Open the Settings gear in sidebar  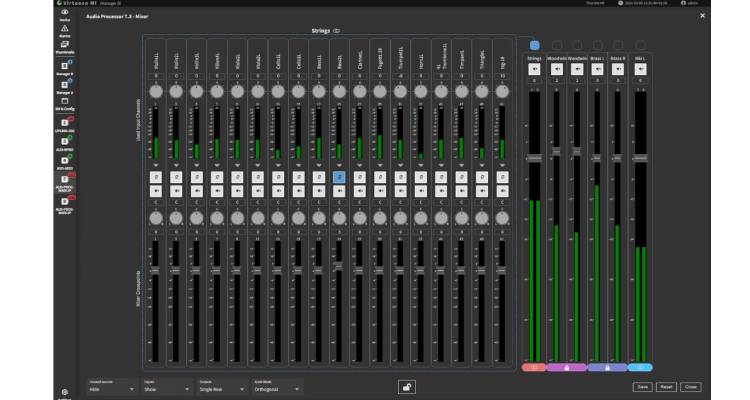[64, 391]
